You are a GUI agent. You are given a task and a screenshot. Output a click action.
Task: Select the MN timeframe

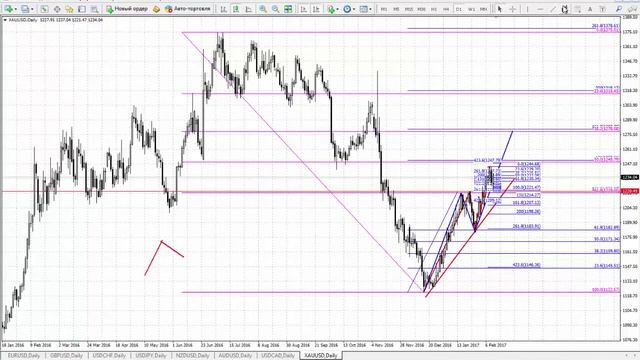[x=484, y=9]
